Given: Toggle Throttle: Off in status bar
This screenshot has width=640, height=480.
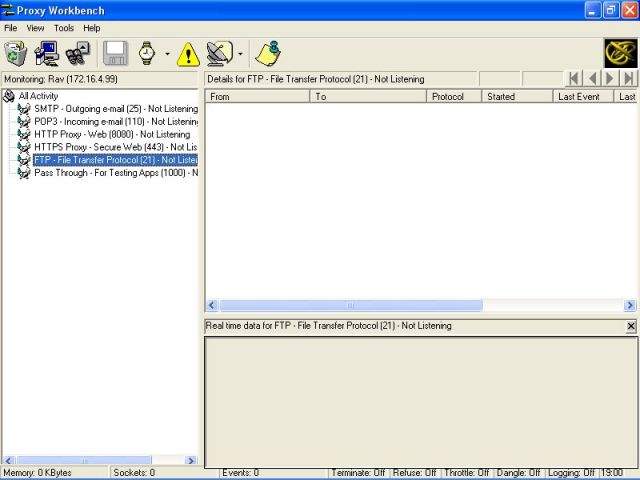Looking at the screenshot, I should click(467, 473).
